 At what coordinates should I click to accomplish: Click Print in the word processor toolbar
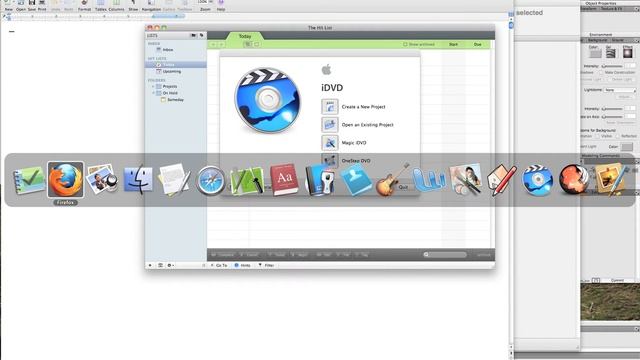(42, 6)
